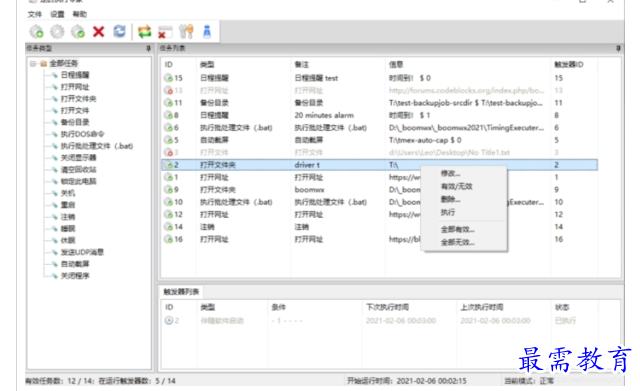This screenshot has width=640, height=391.
Task: Click the 'driver t' remark cell
Action: click(x=307, y=165)
